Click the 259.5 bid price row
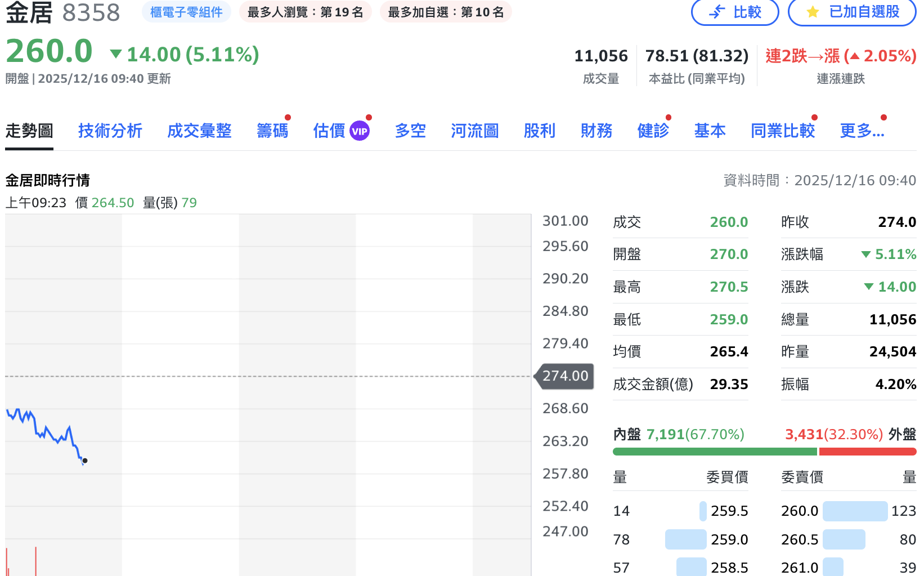 [729, 511]
